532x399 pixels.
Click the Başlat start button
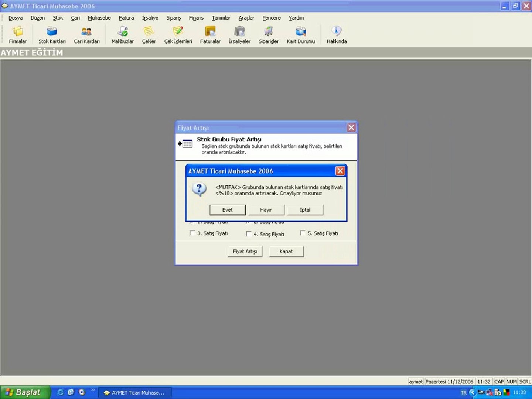[25, 392]
